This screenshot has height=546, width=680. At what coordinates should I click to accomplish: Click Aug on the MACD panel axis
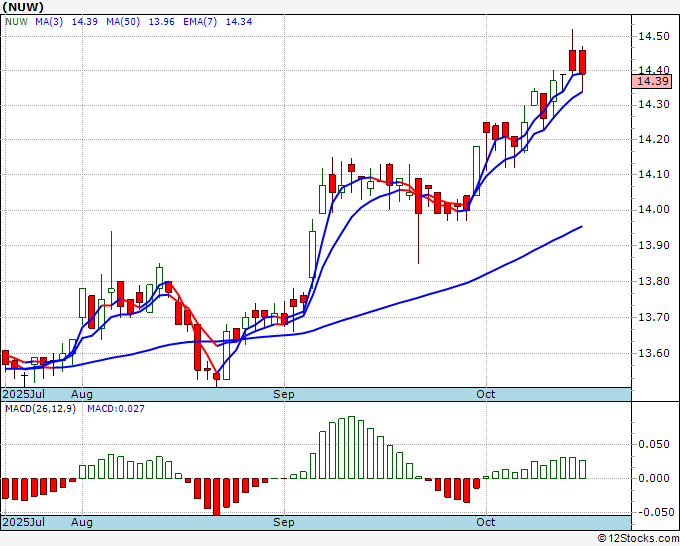[82, 522]
